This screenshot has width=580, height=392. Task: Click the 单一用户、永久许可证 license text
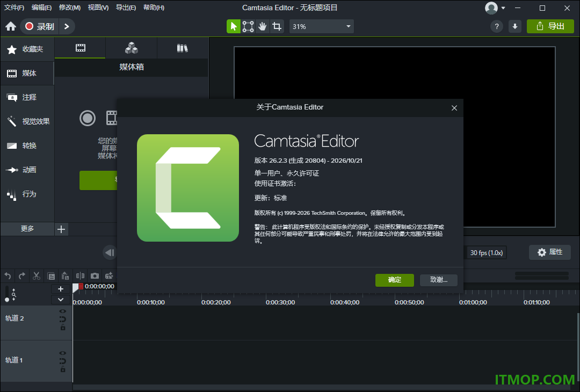287,173
